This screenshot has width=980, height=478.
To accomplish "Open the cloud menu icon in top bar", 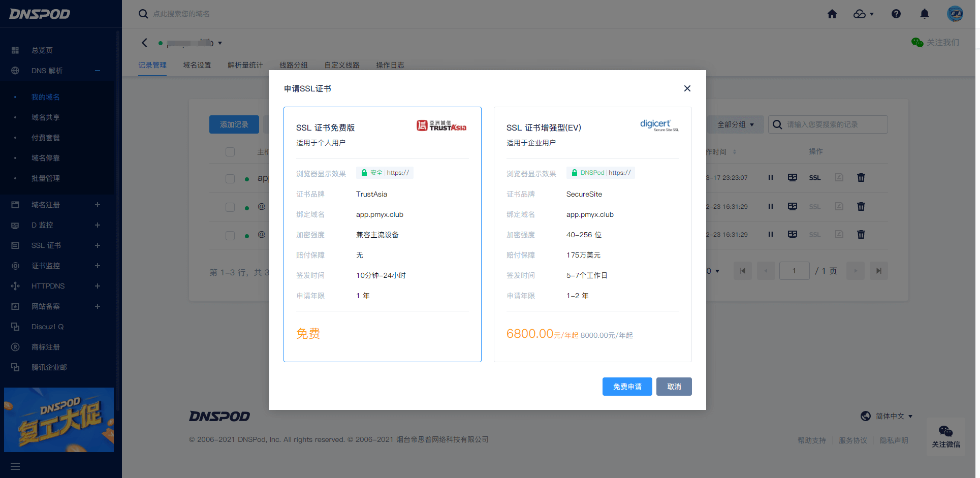I will point(863,14).
